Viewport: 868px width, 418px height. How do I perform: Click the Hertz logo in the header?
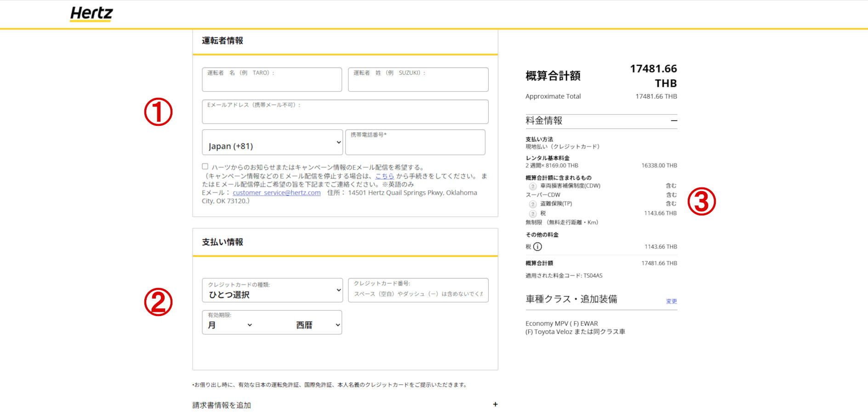91,14
